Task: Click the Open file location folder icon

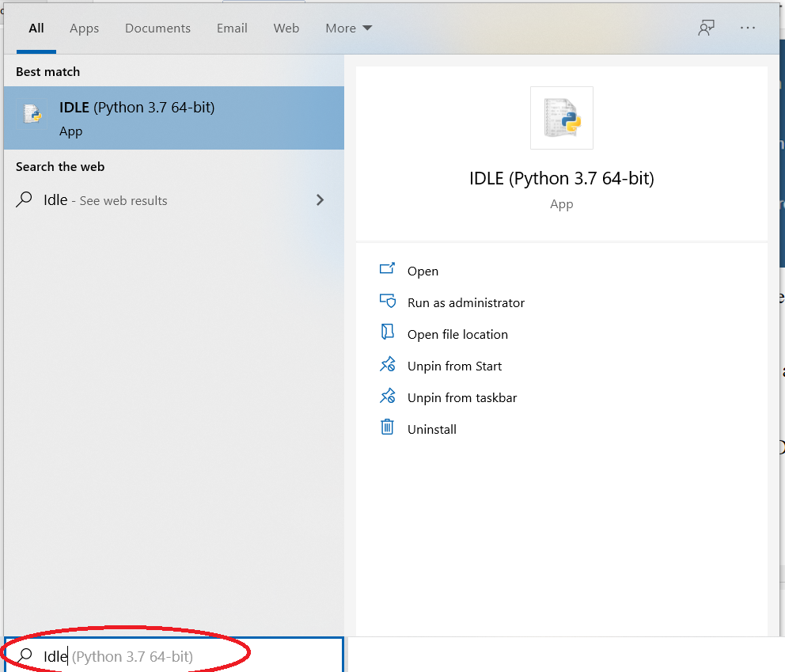Action: coord(387,333)
